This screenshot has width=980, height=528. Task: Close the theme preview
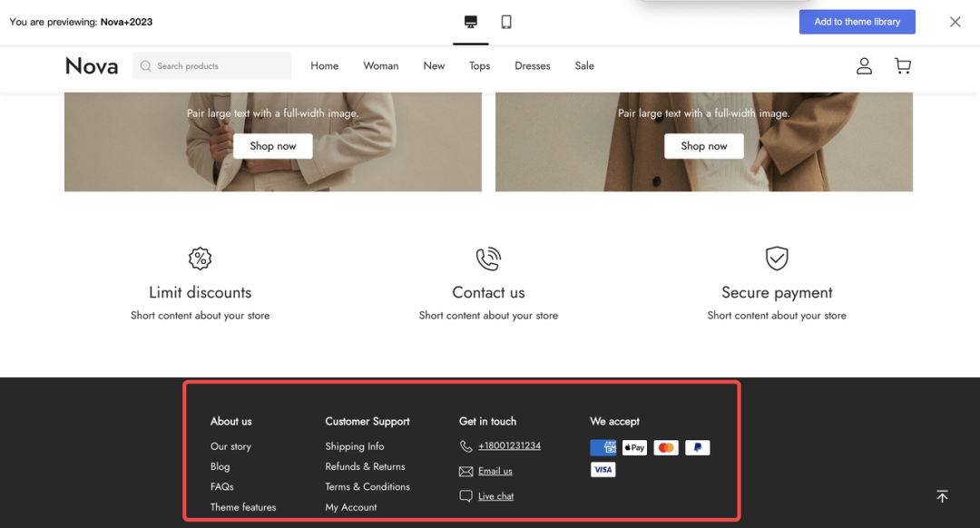point(955,22)
